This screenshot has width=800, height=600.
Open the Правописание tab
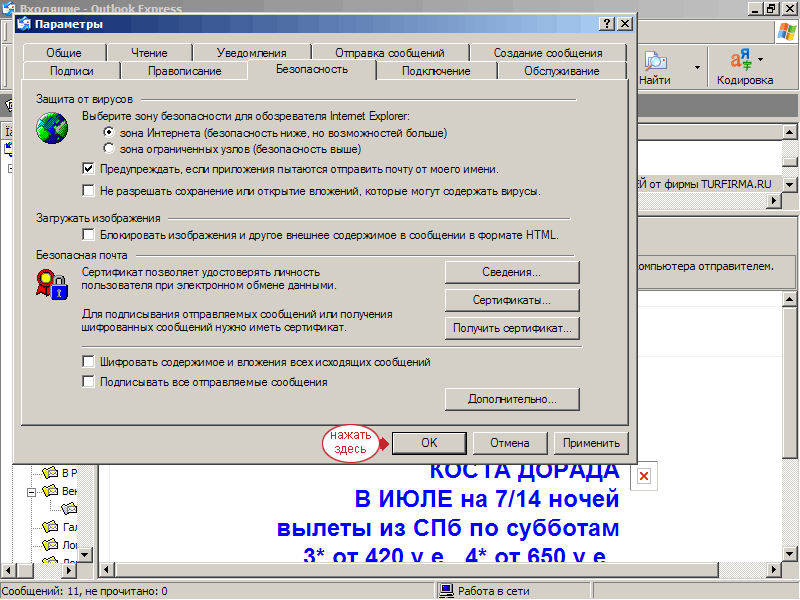184,71
